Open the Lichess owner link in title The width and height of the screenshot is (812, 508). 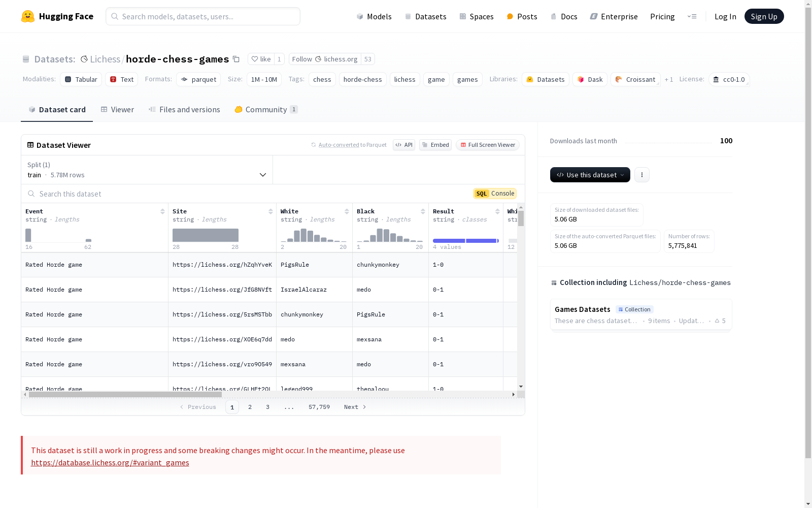click(105, 59)
